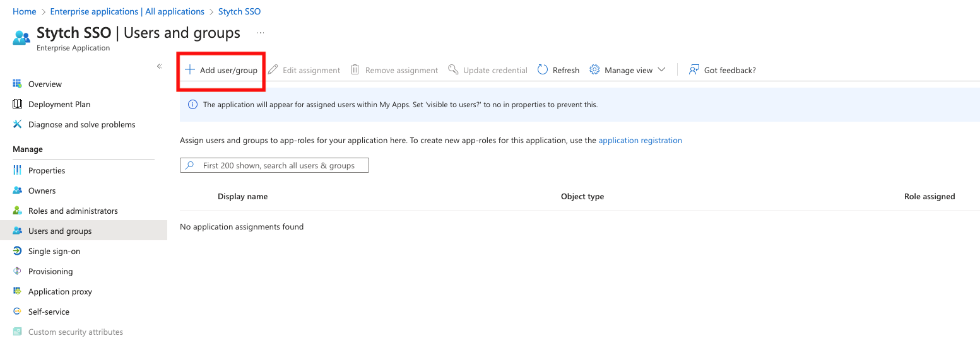Viewport: 980px width, 343px height.
Task: Open Enterprise applications | All applications breadcrumb
Action: (x=127, y=11)
